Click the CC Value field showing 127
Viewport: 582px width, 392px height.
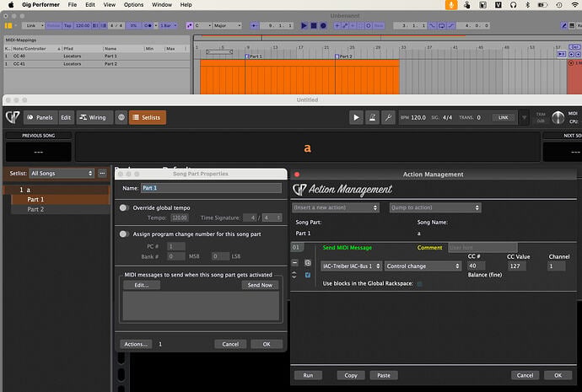[516, 266]
